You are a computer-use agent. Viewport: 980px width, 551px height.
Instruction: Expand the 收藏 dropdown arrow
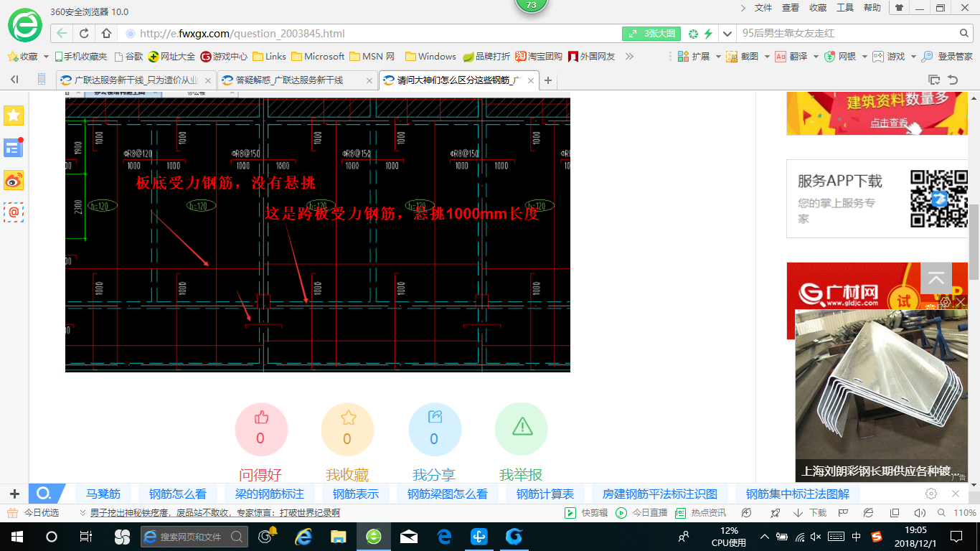(x=47, y=56)
